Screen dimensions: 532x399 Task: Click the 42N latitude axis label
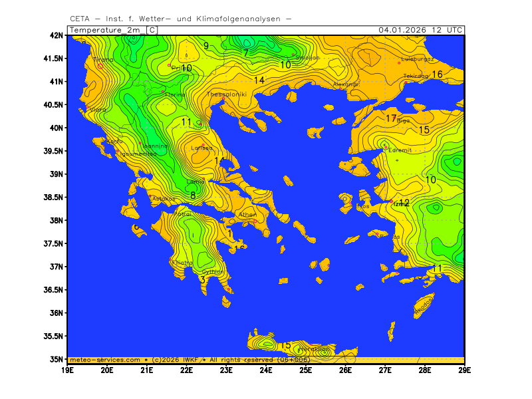point(58,35)
